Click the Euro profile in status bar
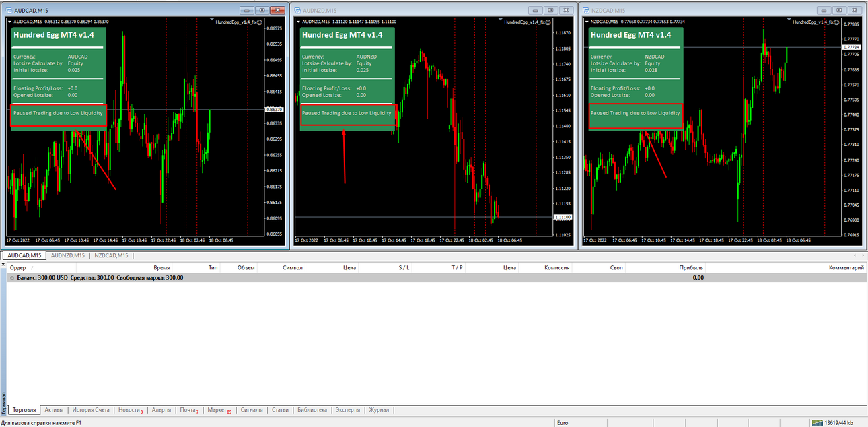The width and height of the screenshot is (868, 427). (x=564, y=423)
